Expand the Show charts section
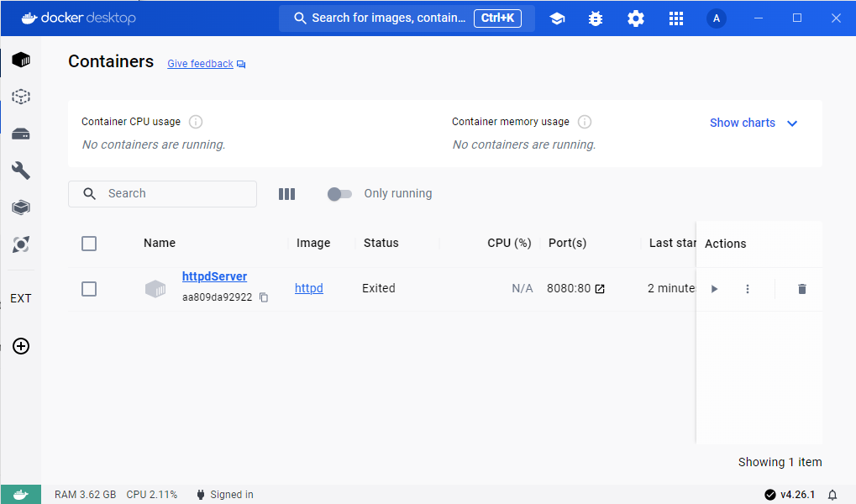Viewport: 856px width, 504px height. point(754,123)
